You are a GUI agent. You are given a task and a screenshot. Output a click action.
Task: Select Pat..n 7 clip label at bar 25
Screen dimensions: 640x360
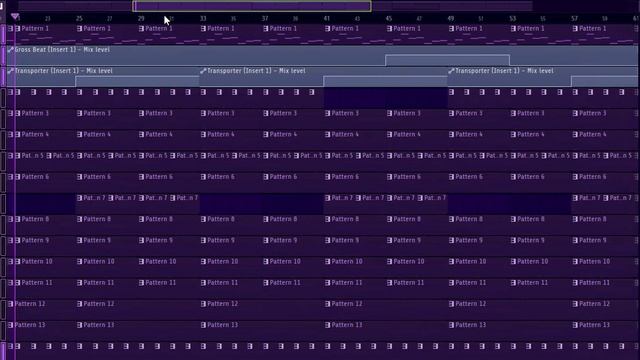(x=94, y=198)
